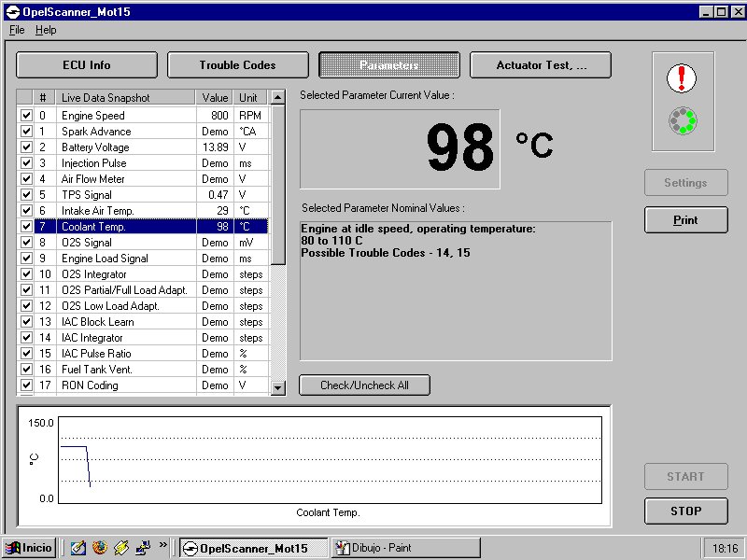The height and width of the screenshot is (560, 747).
Task: Open the Help menu
Action: [46, 30]
